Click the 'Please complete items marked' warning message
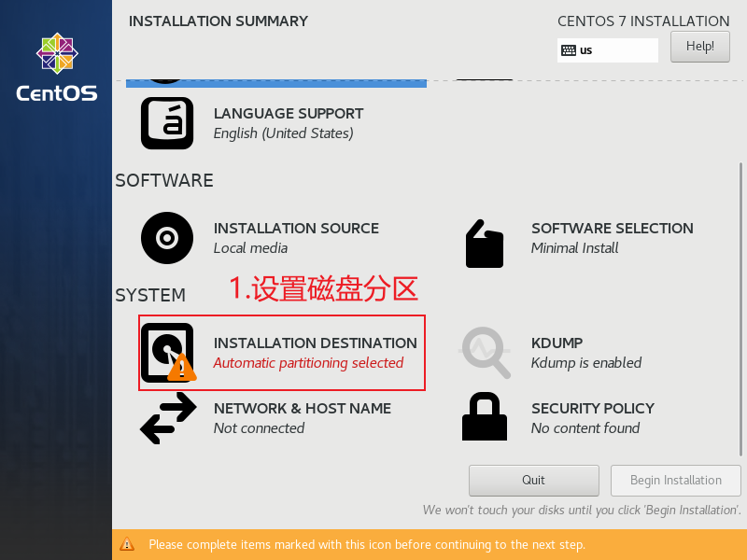The width and height of the screenshot is (747, 560). (367, 544)
